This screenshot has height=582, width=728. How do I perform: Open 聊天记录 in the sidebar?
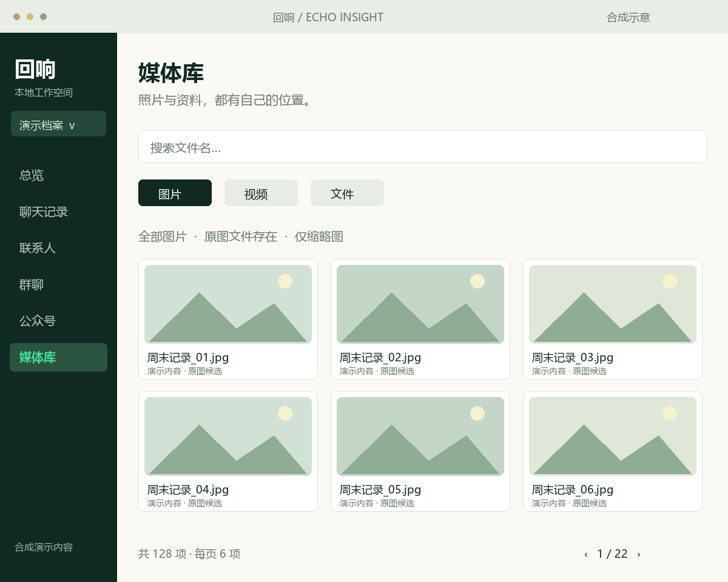pos(44,212)
